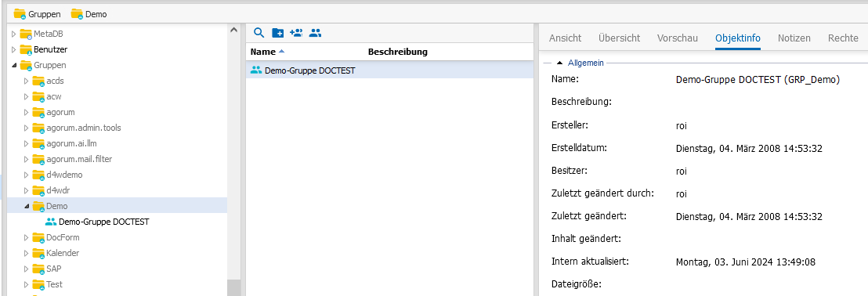Open the Notizen tab
868x296 pixels.
coord(794,38)
